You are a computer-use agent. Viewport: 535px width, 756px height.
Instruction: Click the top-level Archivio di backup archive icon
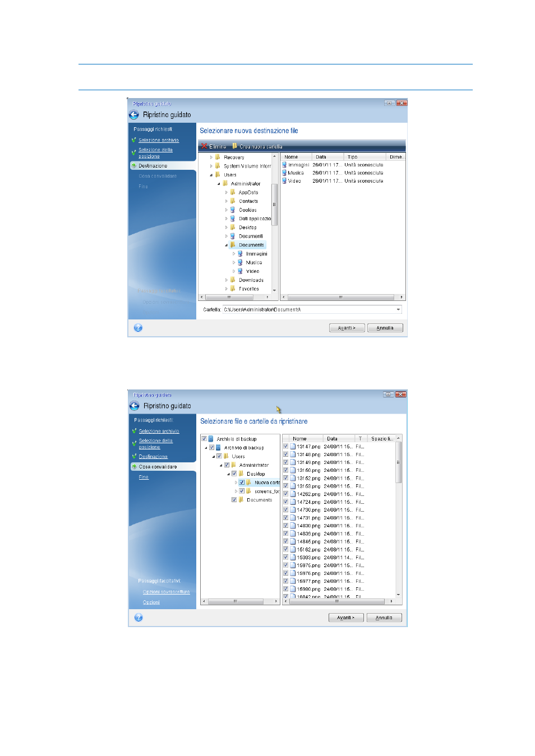(211, 439)
